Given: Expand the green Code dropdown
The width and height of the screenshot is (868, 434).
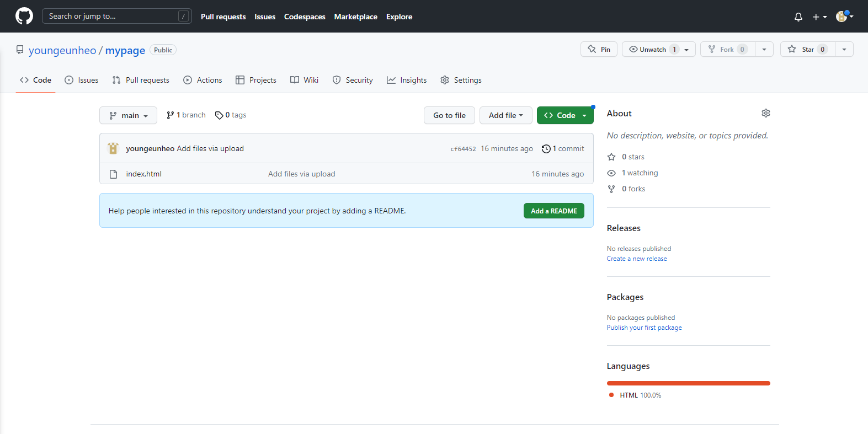Looking at the screenshot, I should [565, 115].
